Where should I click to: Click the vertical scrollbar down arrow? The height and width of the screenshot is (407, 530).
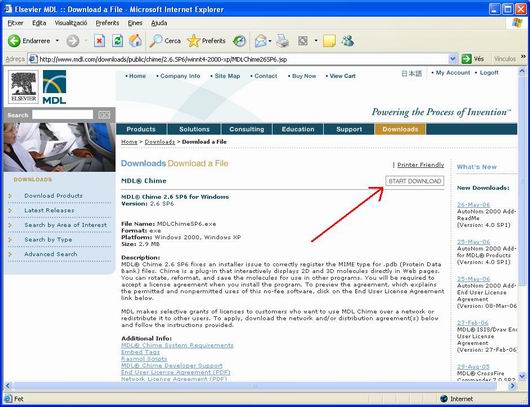point(522,376)
